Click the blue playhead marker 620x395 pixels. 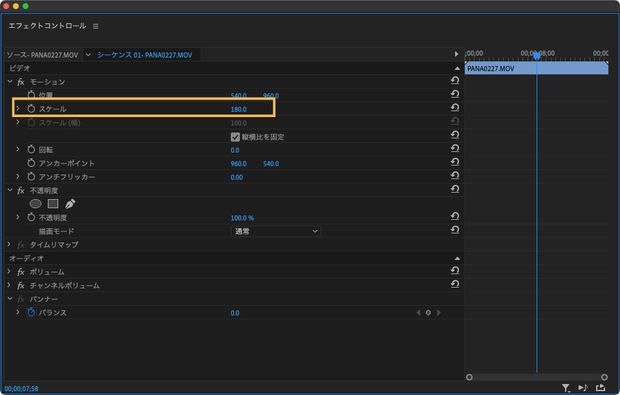click(537, 56)
